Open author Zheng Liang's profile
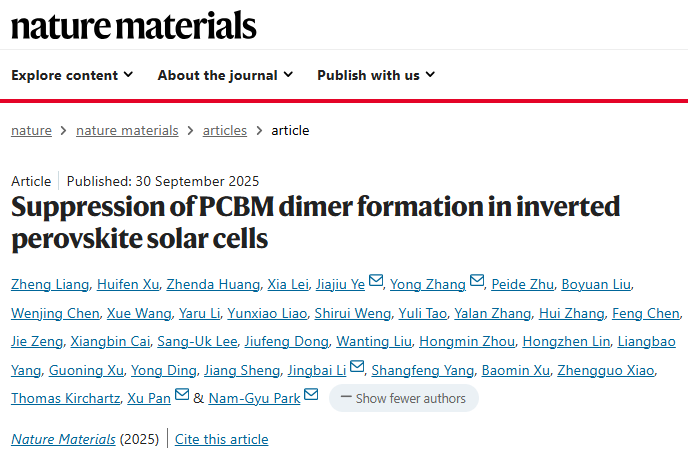 click(x=47, y=284)
